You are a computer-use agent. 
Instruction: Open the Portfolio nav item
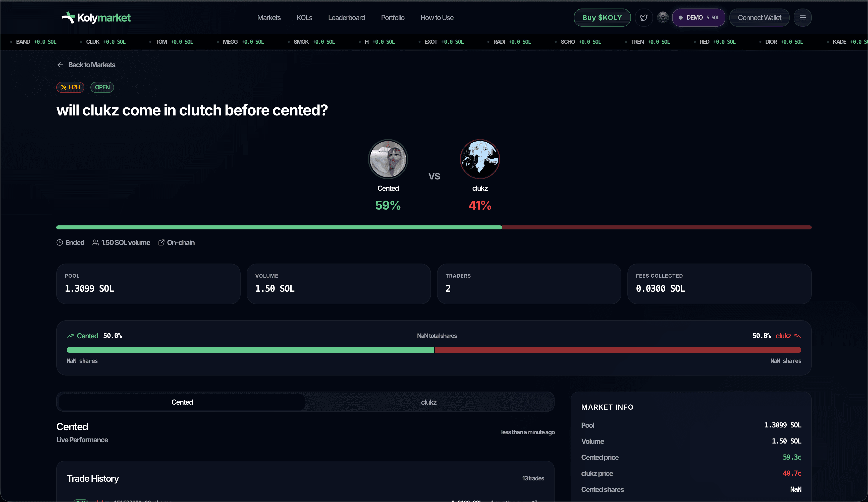tap(393, 18)
